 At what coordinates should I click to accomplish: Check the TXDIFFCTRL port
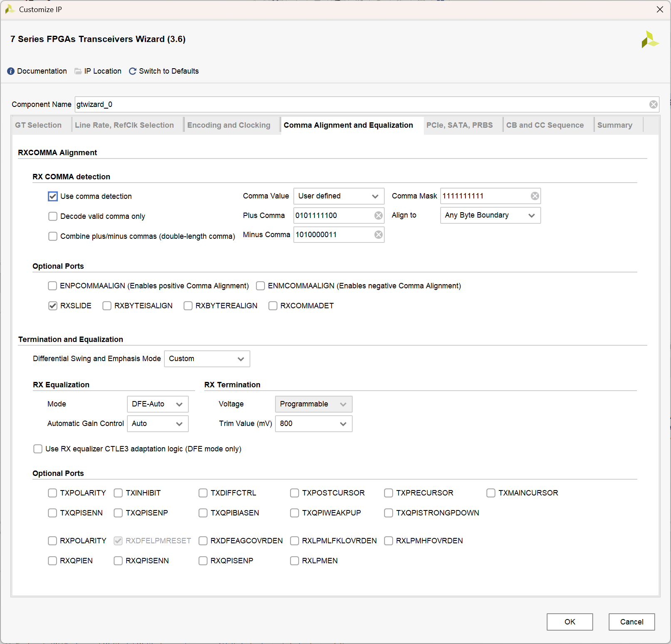pyautogui.click(x=203, y=493)
